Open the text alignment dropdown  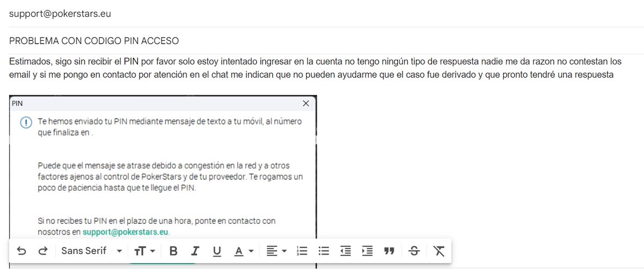click(x=277, y=251)
